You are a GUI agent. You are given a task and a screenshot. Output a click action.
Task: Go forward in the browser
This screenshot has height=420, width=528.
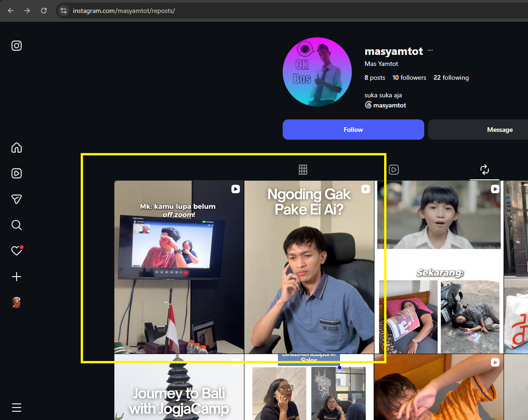tap(27, 11)
